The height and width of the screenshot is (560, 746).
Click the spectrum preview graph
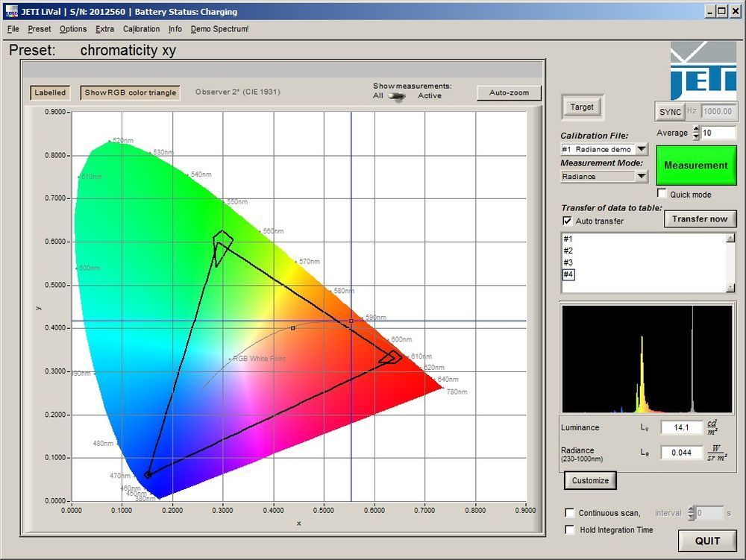pyautogui.click(x=647, y=359)
